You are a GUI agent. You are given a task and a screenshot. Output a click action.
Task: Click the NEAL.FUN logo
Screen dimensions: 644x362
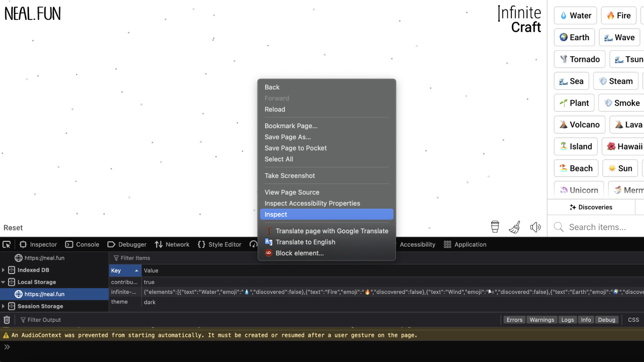(33, 13)
